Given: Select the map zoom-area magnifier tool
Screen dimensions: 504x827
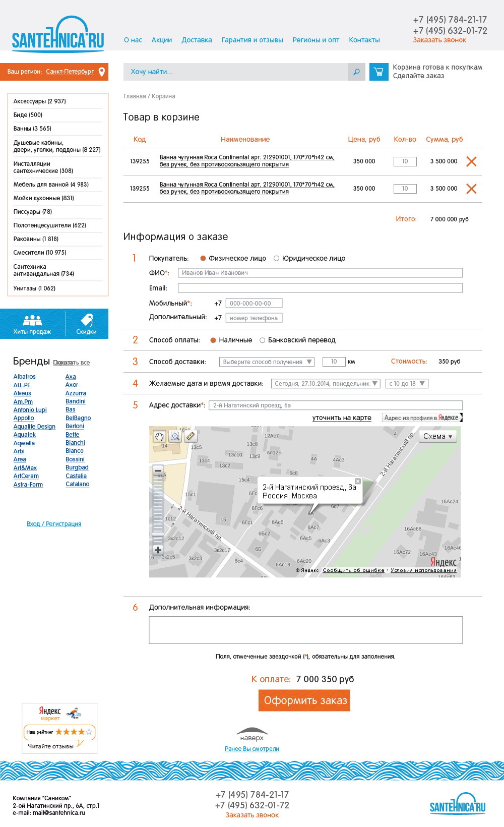Looking at the screenshot, I should tap(175, 436).
